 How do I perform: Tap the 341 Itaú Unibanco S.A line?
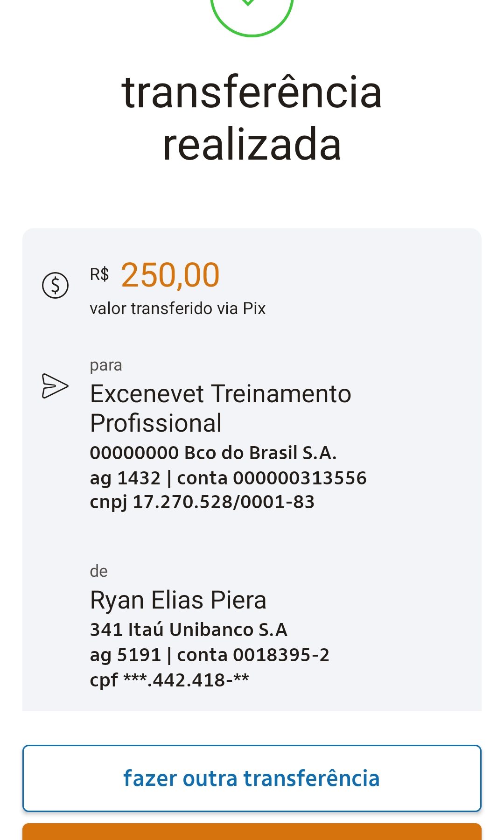click(189, 630)
